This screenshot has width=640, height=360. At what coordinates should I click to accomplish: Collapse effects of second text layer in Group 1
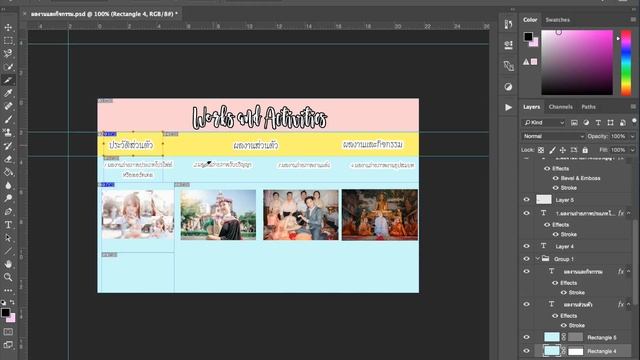point(629,304)
